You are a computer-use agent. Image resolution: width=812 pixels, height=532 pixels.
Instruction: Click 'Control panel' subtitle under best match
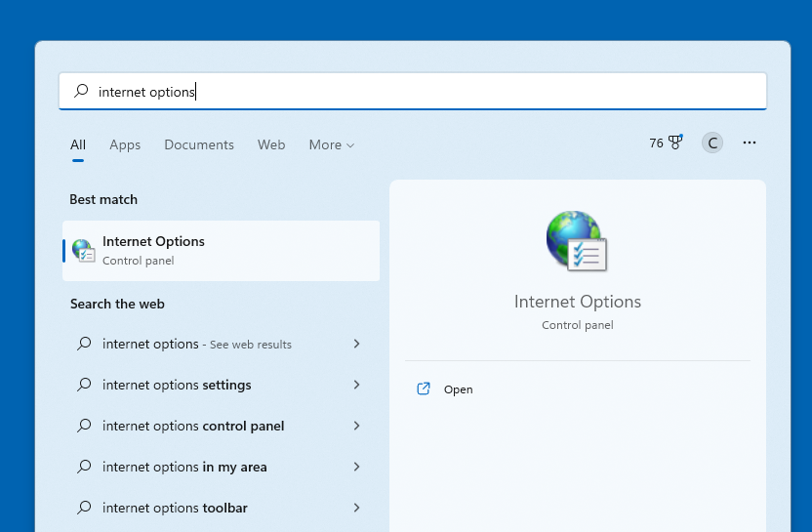coord(139,261)
